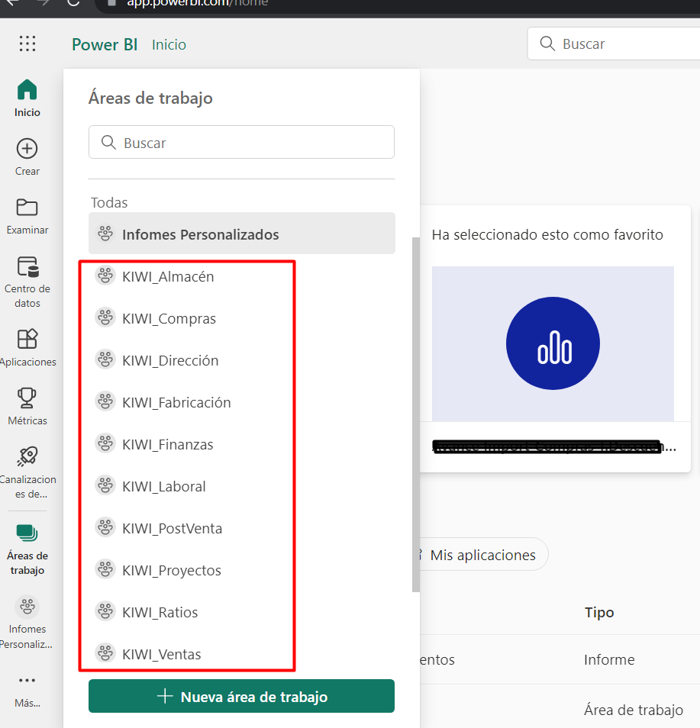Click the Power BI brand link
The height and width of the screenshot is (728, 700).
coord(105,44)
